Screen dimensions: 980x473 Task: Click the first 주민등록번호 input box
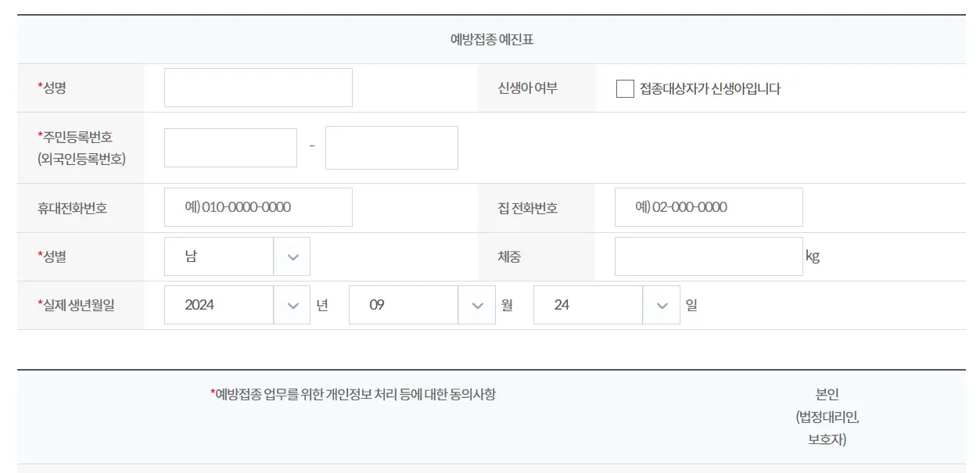[231, 147]
